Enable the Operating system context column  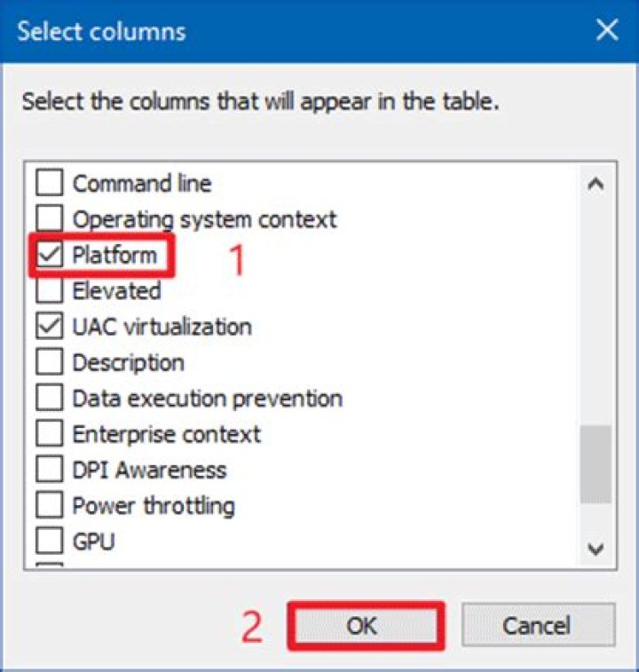coord(49,219)
